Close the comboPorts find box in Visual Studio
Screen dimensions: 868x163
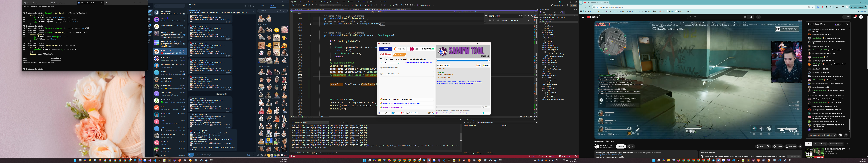(532, 16)
